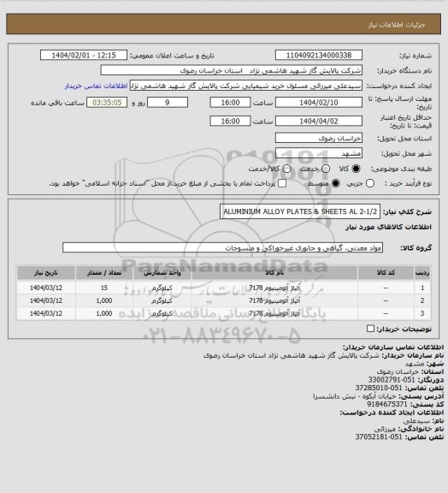
Task: Click the نام کالا column header
Action: (x=274, y=272)
